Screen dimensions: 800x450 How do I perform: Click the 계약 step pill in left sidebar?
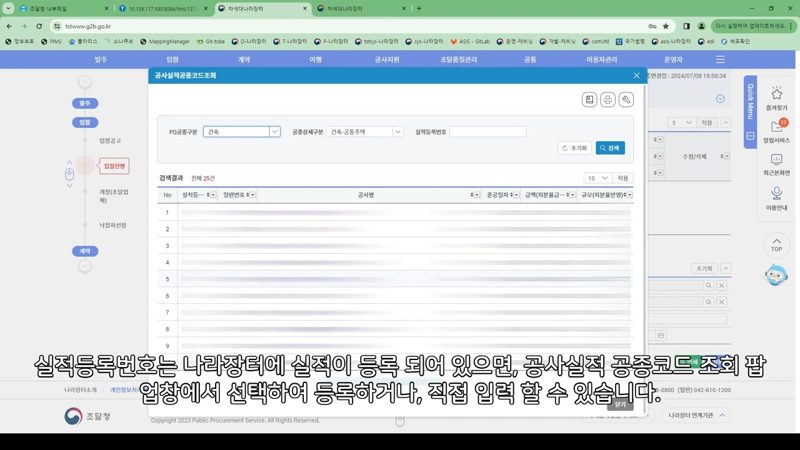coord(85,251)
